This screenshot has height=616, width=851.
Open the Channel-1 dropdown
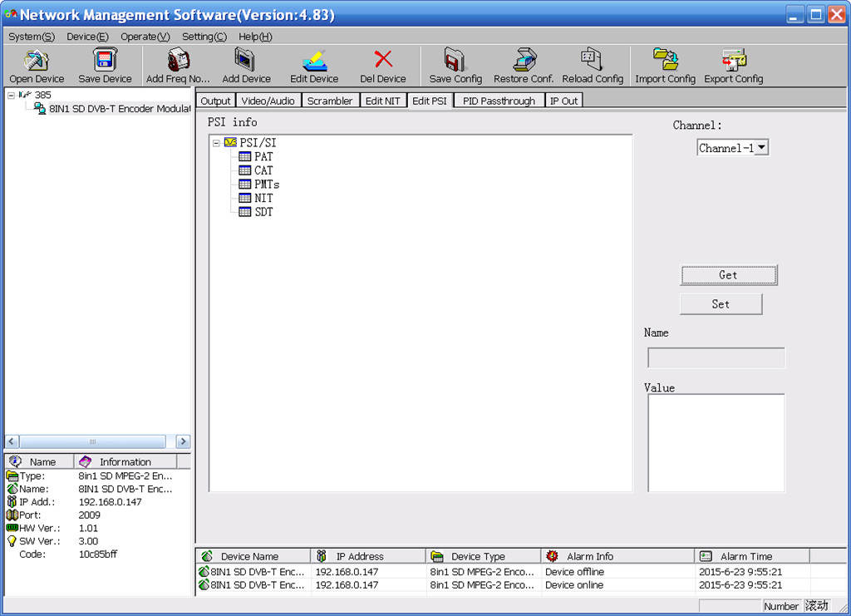point(762,147)
